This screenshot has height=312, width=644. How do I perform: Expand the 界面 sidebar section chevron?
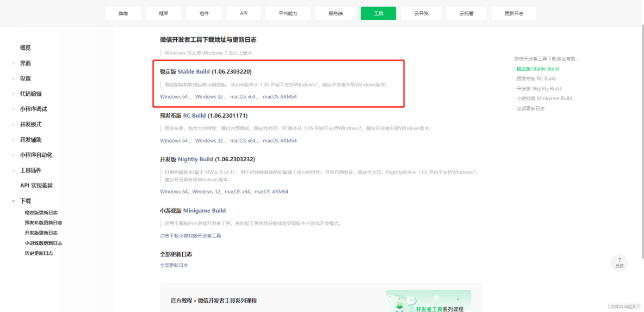14,63
